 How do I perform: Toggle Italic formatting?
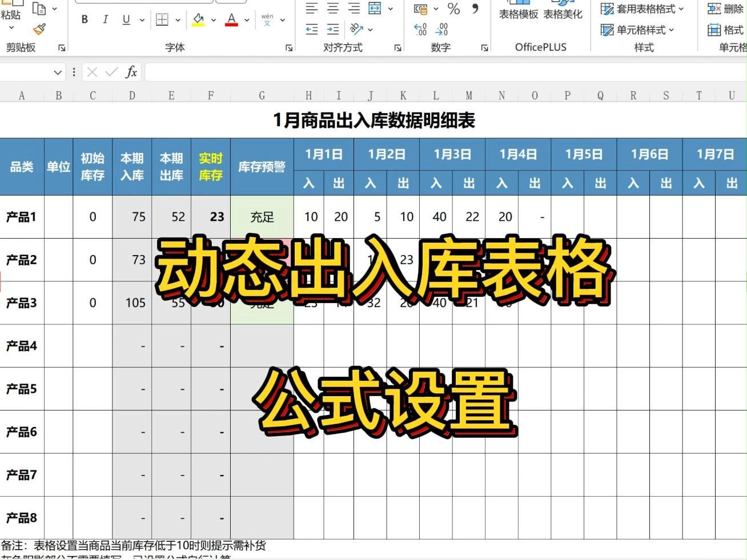click(105, 19)
